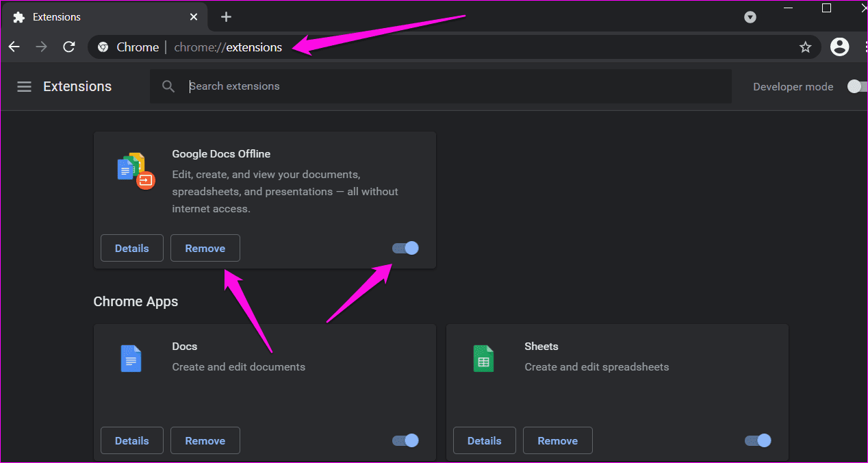Bookmark the page using the star icon
Image resolution: width=868 pixels, height=463 pixels.
click(x=806, y=47)
